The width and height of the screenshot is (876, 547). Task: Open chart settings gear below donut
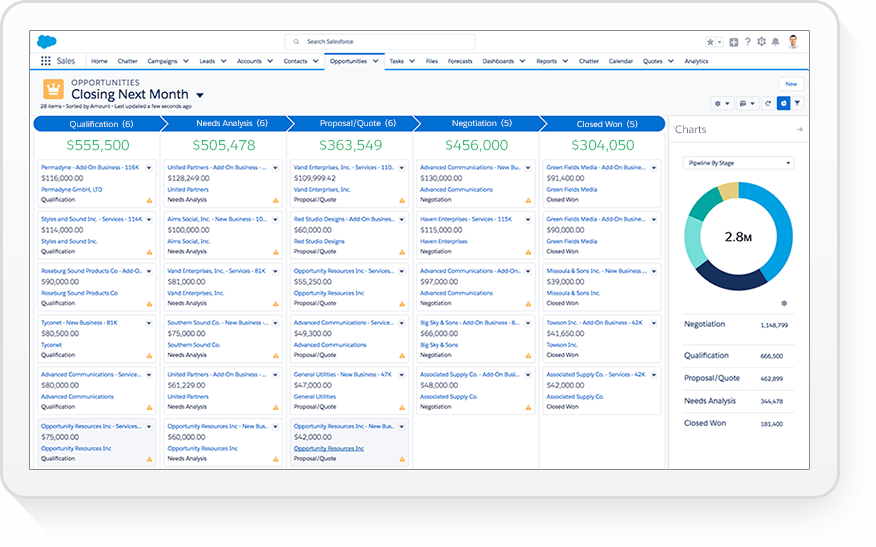[784, 303]
